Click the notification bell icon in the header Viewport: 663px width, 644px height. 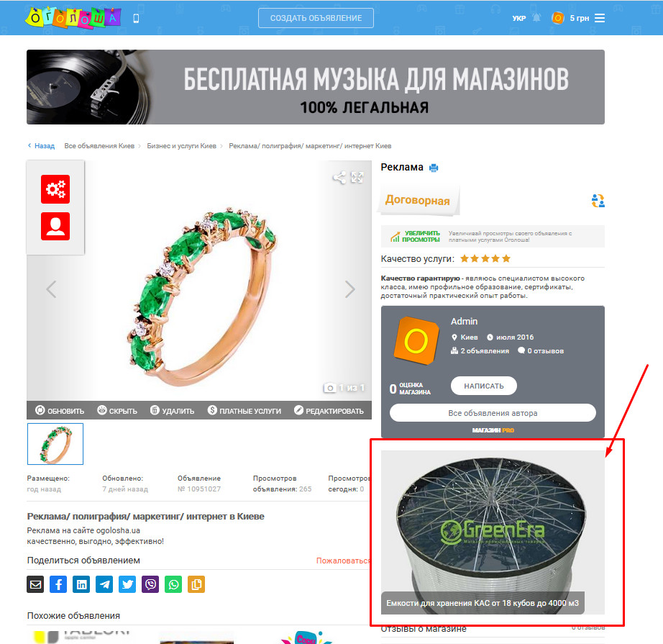point(536,18)
